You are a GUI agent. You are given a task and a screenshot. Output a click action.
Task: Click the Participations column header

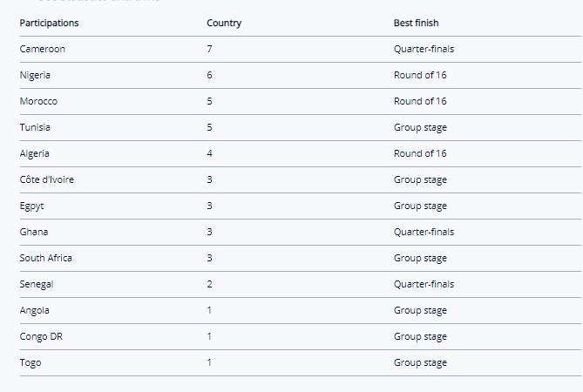coord(49,23)
